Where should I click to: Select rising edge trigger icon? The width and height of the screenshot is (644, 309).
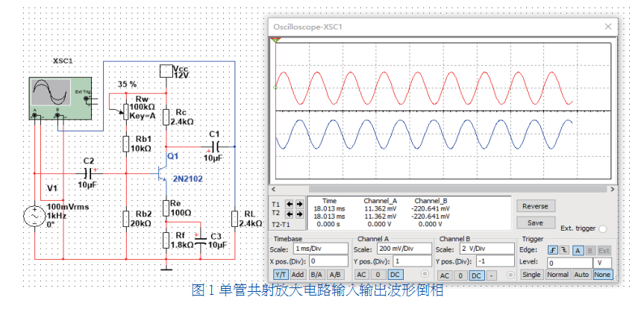[x=553, y=250]
